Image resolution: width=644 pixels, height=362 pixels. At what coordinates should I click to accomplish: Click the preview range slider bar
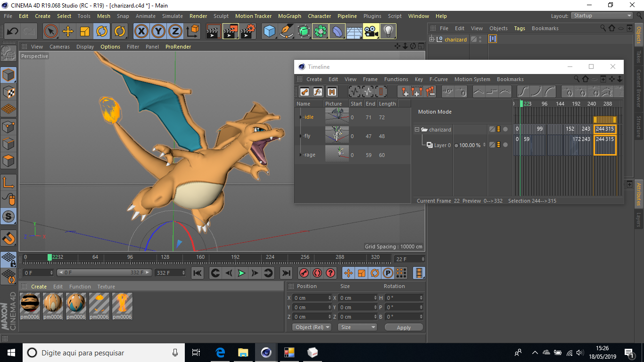point(104,272)
